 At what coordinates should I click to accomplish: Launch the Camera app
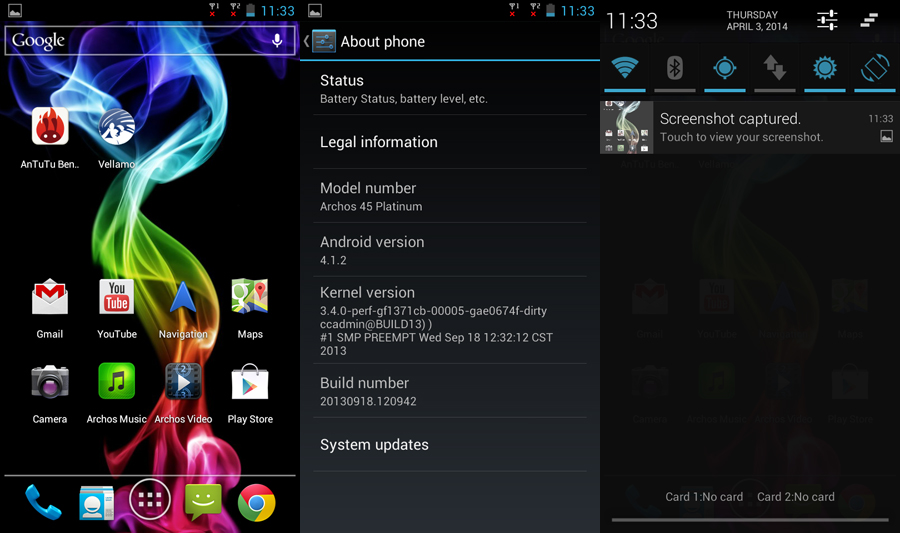pos(50,382)
